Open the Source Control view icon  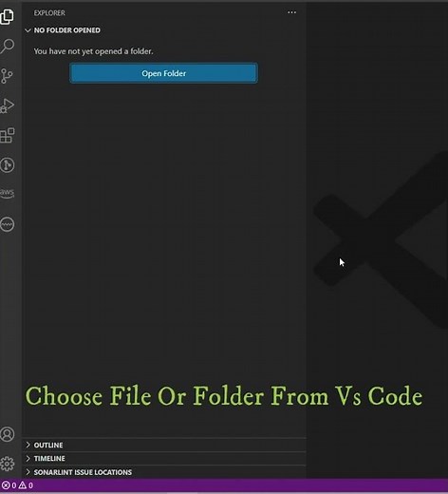7,76
